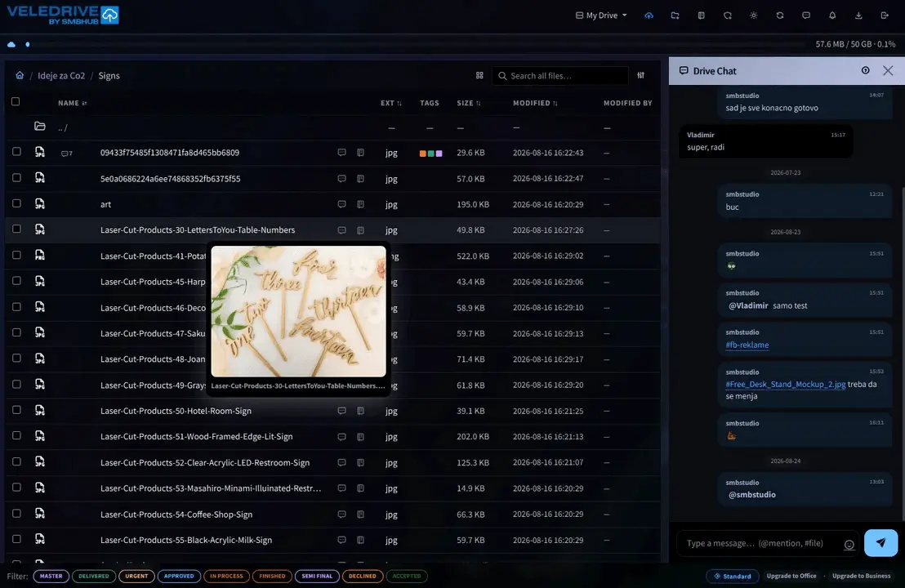Open notifications bell icon
The height and width of the screenshot is (588, 905).
832,16
